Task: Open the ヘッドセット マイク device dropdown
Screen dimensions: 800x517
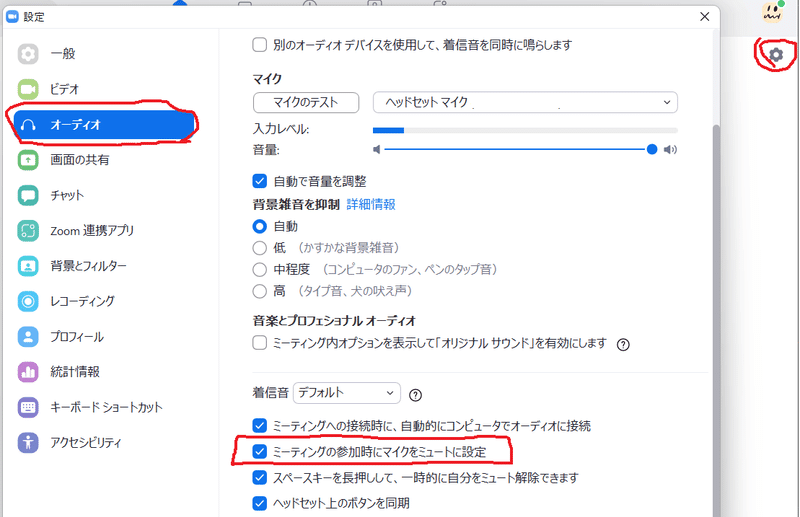Action: pyautogui.click(x=525, y=102)
